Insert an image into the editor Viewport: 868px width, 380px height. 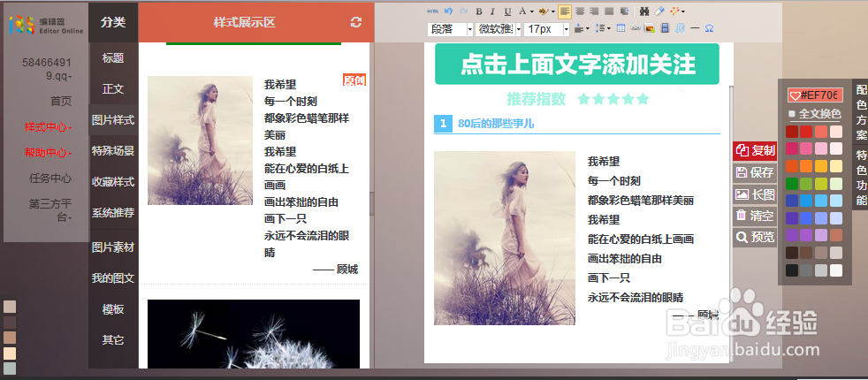(650, 28)
